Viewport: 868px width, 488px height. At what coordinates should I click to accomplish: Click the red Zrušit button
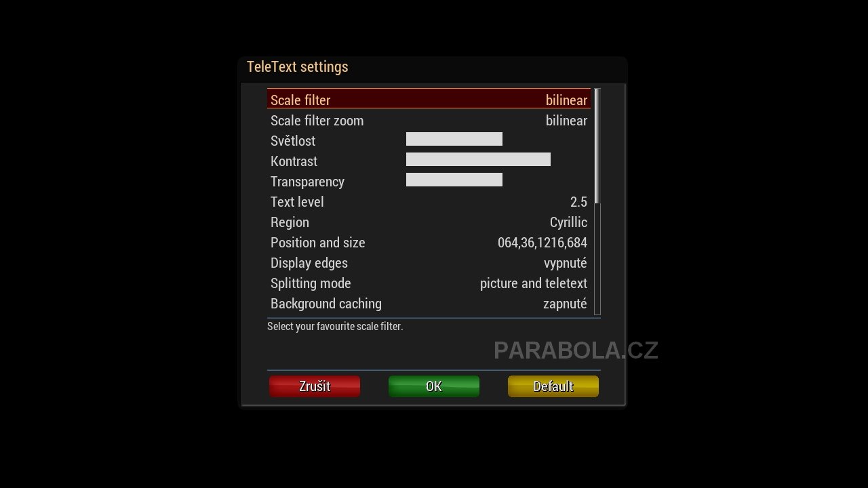point(315,386)
